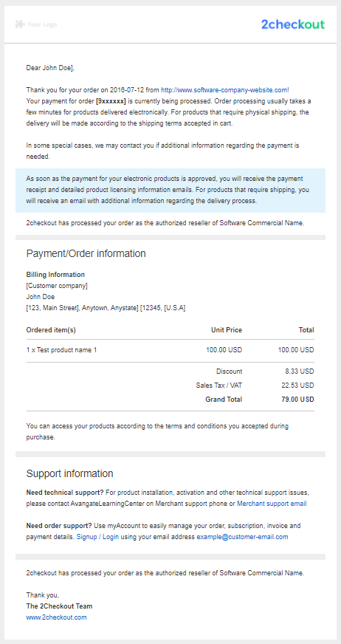Viewport: 341px width, 644px height.
Task: Visit the www.2checkout.com footer link
Action: click(57, 617)
